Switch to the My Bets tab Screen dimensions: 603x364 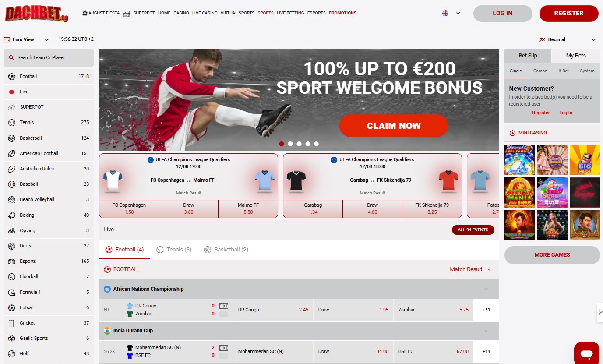pos(576,56)
